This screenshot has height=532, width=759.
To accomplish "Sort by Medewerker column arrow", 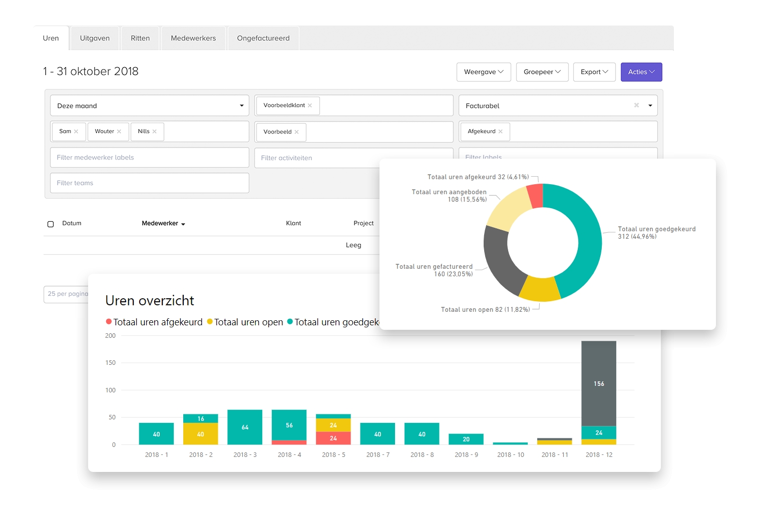I will [x=183, y=224].
